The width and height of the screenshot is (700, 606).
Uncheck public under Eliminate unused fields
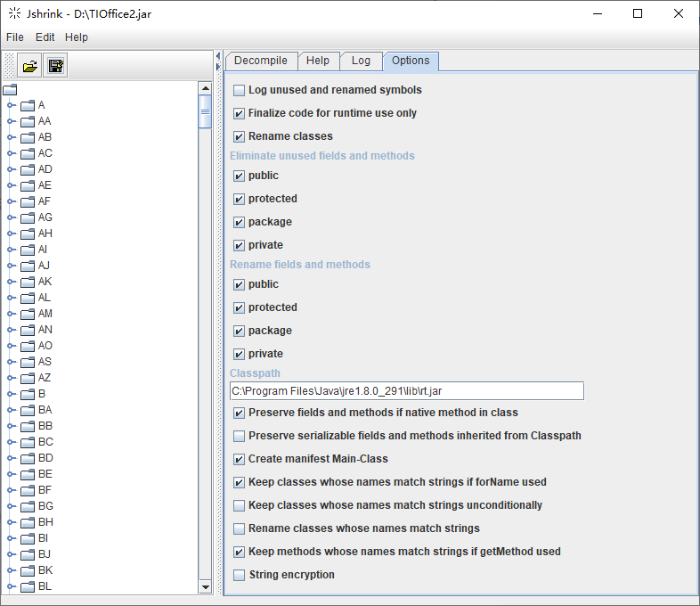[x=239, y=176]
